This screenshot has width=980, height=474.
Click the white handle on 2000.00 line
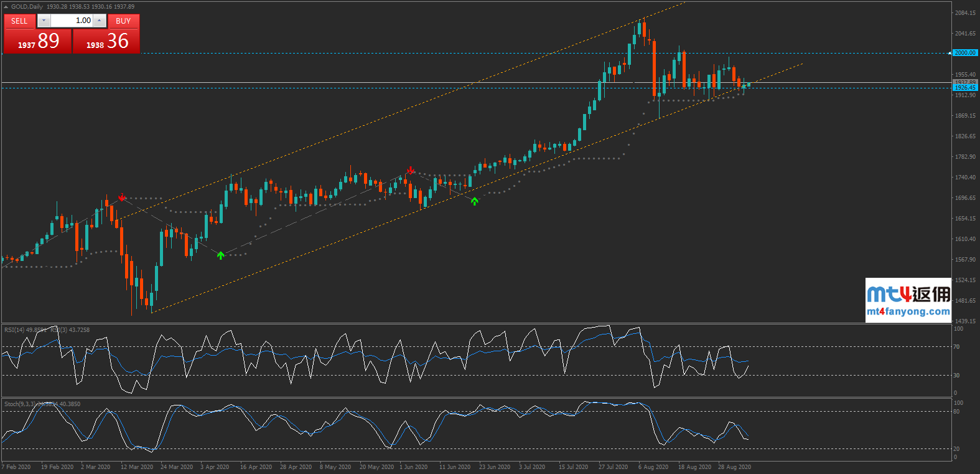[950, 53]
